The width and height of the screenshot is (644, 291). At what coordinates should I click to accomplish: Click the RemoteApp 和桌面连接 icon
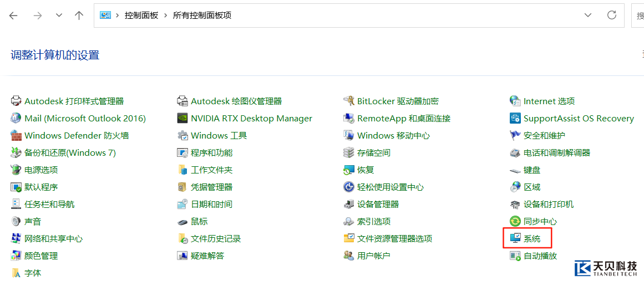click(x=349, y=118)
